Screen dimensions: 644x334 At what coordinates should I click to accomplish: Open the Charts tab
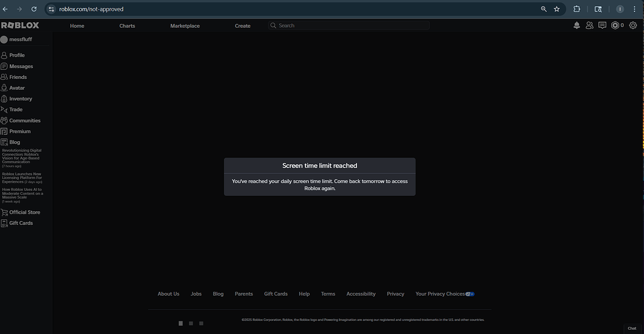[x=127, y=26]
